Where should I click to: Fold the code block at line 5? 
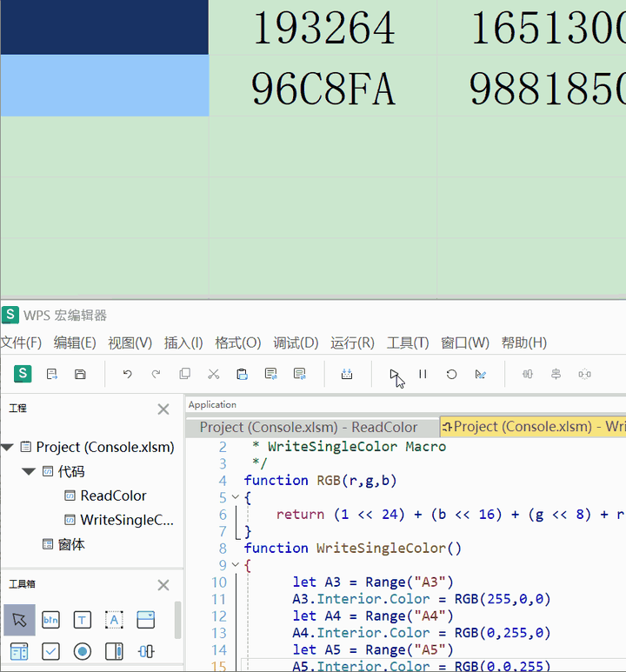236,497
